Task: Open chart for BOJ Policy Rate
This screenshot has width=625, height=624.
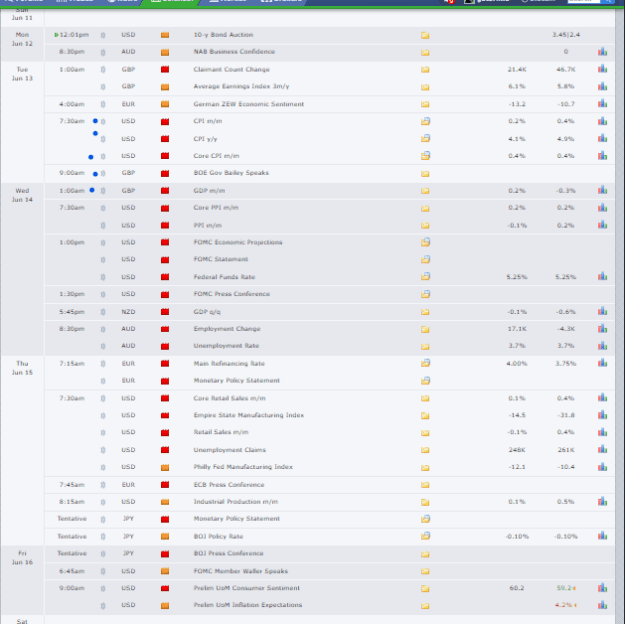Action: click(602, 536)
